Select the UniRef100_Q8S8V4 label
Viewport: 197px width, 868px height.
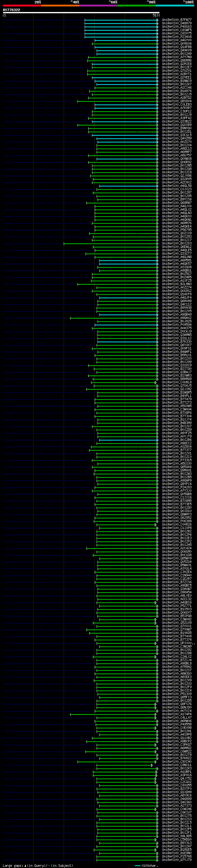177,101
